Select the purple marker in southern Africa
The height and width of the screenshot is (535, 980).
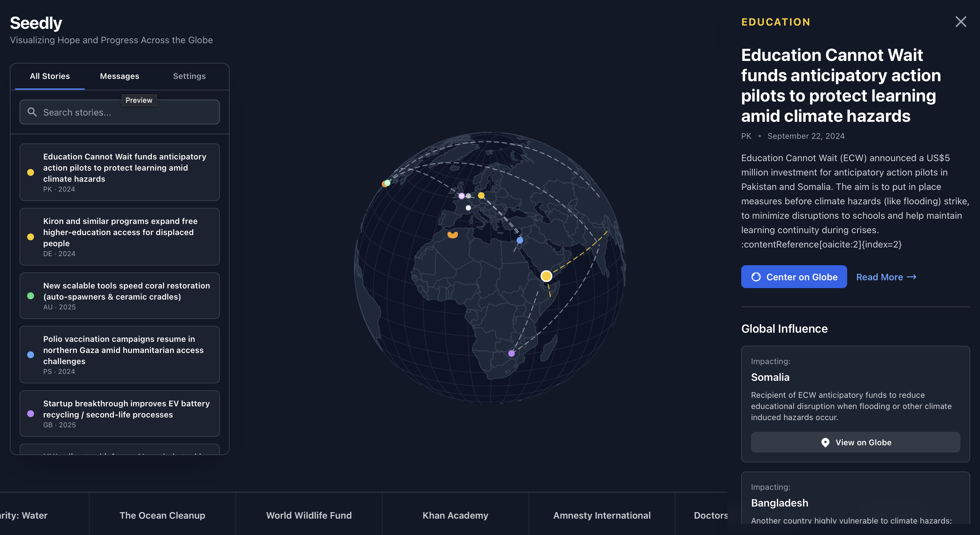pos(511,354)
